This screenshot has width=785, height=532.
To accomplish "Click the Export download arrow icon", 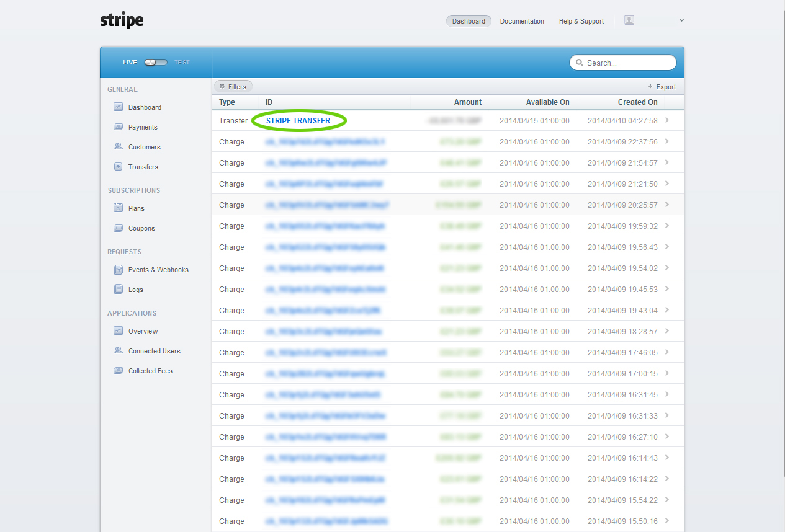I will 650,86.
